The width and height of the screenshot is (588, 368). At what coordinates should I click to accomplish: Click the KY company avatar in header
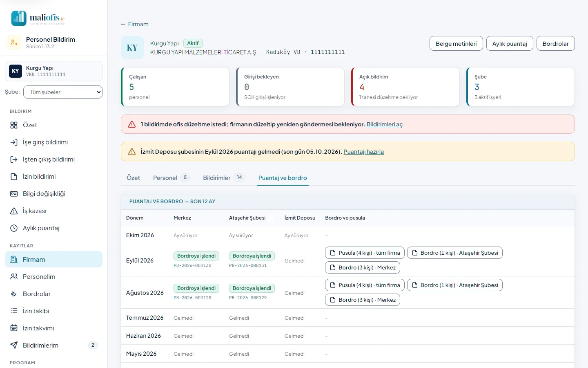[x=132, y=47]
